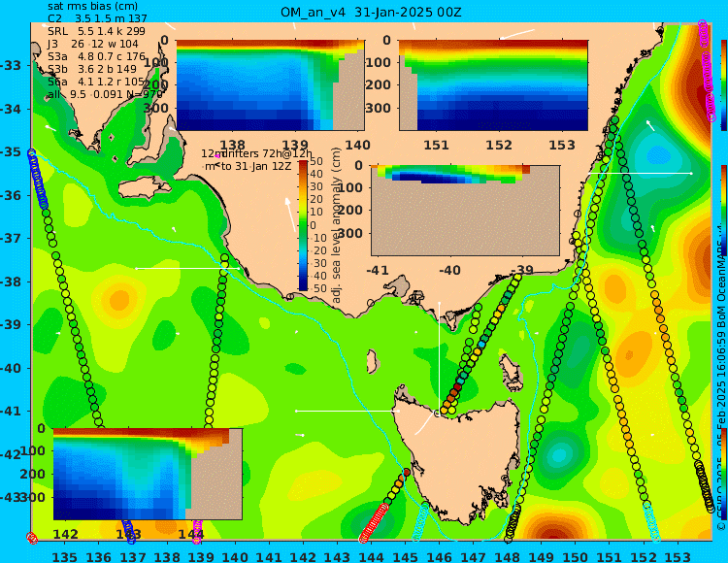Open the depth section inset spanning longitudes 142–144
This screenshot has width=728, height=563.
coord(148,474)
